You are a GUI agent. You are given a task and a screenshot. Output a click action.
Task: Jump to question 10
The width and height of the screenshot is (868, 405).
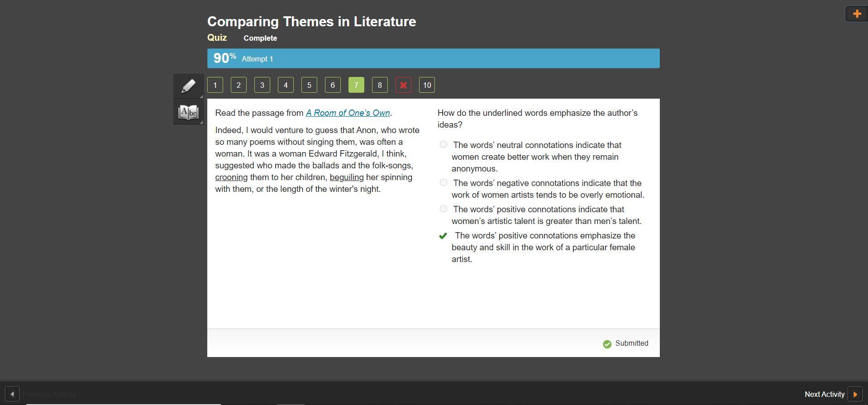(x=427, y=85)
